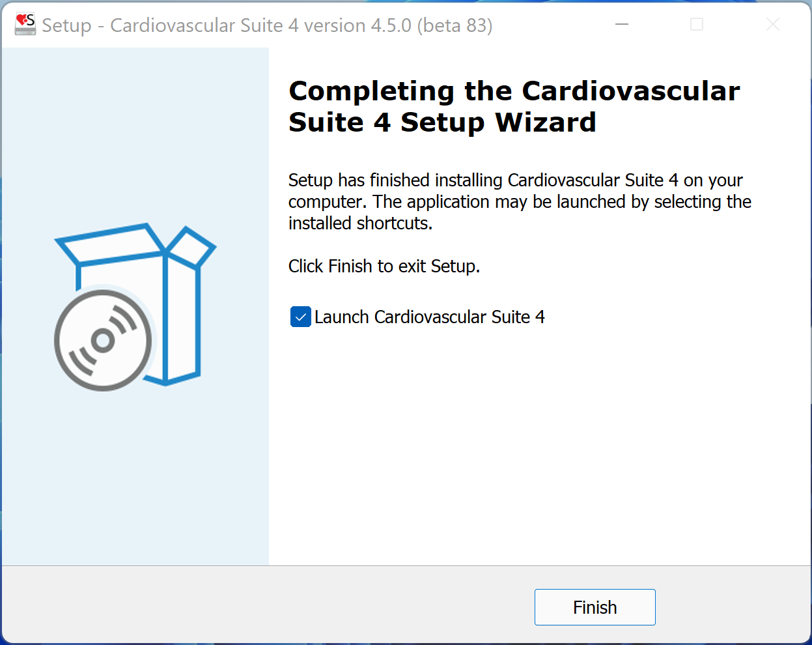The width and height of the screenshot is (812, 645).
Task: Click the "Setup has finished installing" paragraph
Action: click(x=515, y=180)
